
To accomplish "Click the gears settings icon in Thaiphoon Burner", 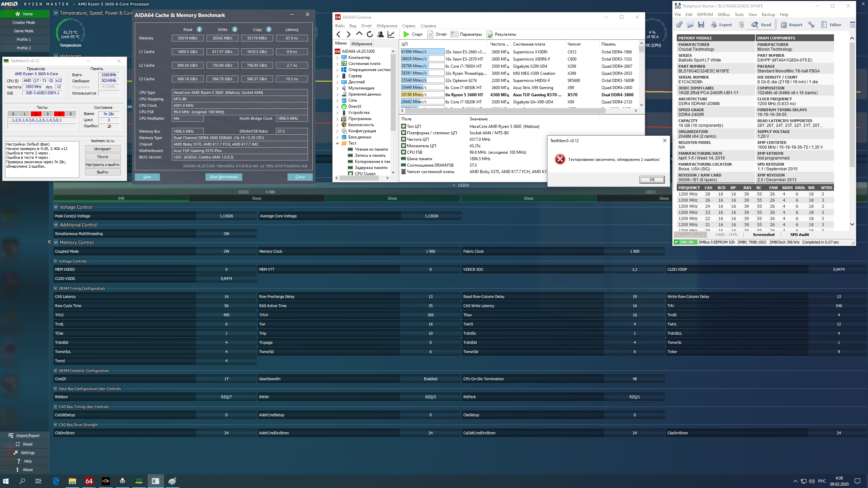I will pos(679,24).
